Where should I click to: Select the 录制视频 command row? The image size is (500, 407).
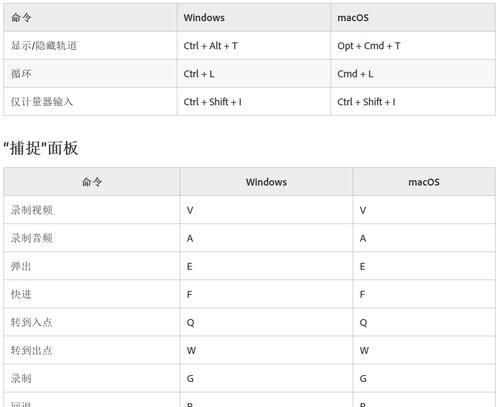tap(249, 210)
